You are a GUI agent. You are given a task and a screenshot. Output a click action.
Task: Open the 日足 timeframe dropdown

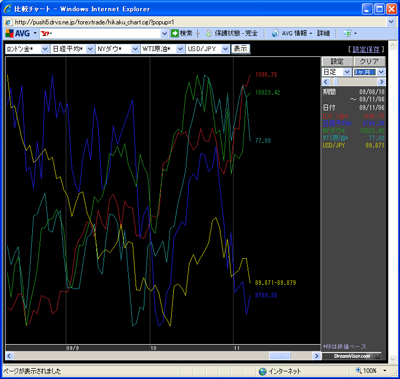pos(347,72)
